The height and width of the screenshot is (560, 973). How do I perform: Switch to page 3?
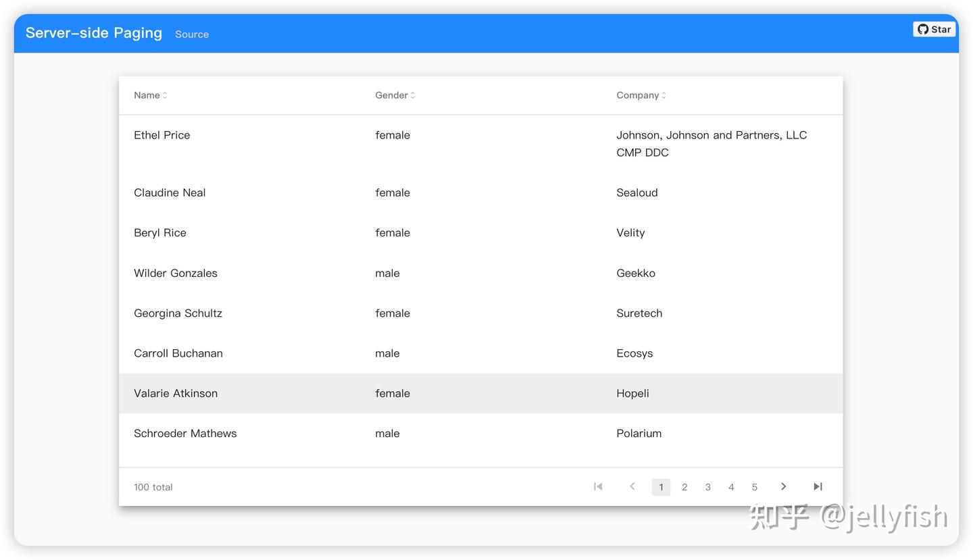pyautogui.click(x=707, y=487)
